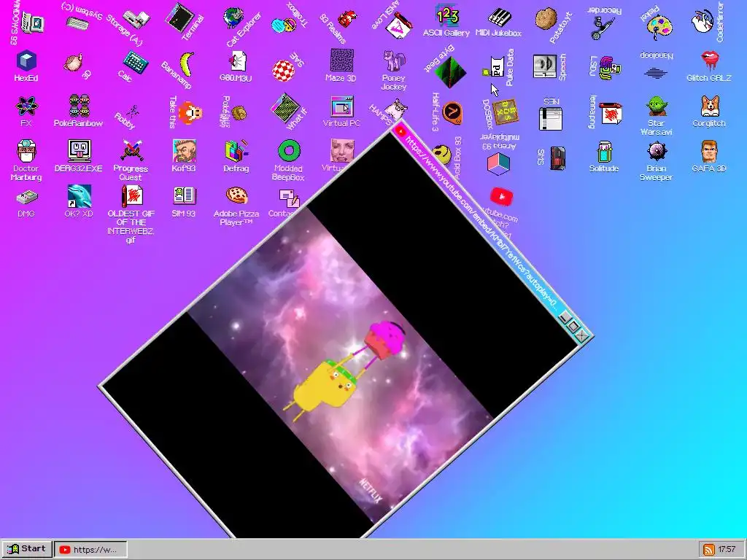
Task: Open the What If icon
Action: (x=285, y=108)
